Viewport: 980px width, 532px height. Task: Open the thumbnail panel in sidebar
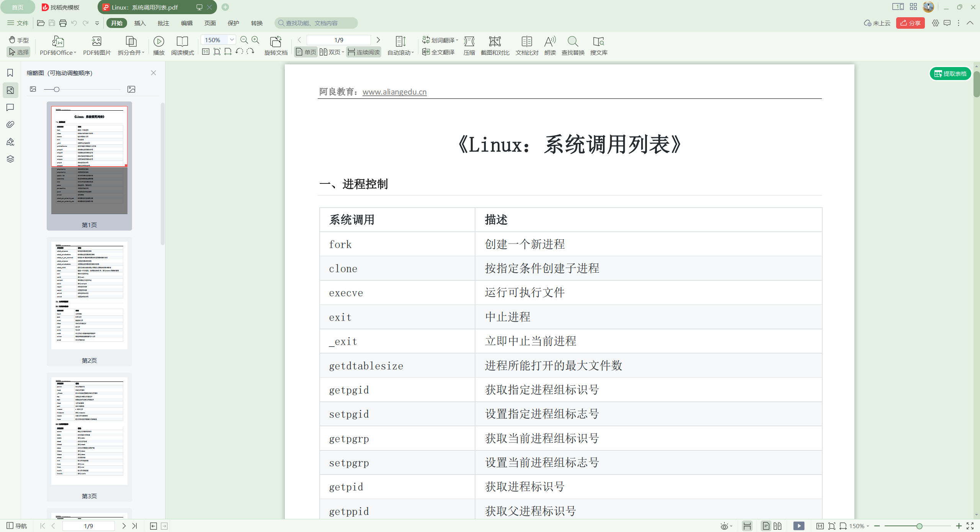pos(10,90)
